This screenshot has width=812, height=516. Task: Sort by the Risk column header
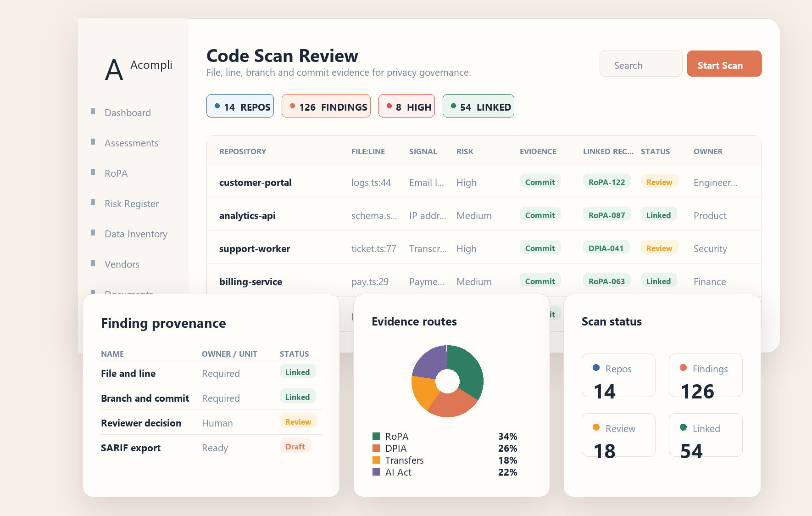pos(465,151)
